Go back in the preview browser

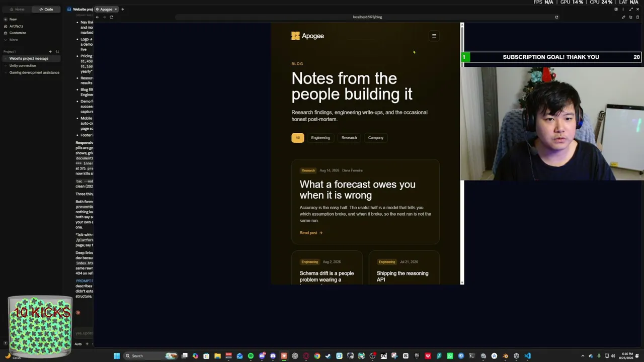point(98,17)
